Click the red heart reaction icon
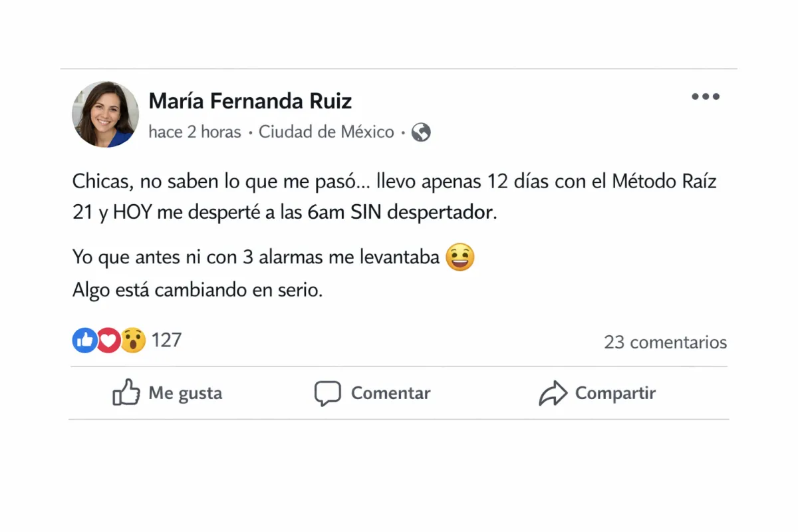798x532 pixels. coord(108,340)
